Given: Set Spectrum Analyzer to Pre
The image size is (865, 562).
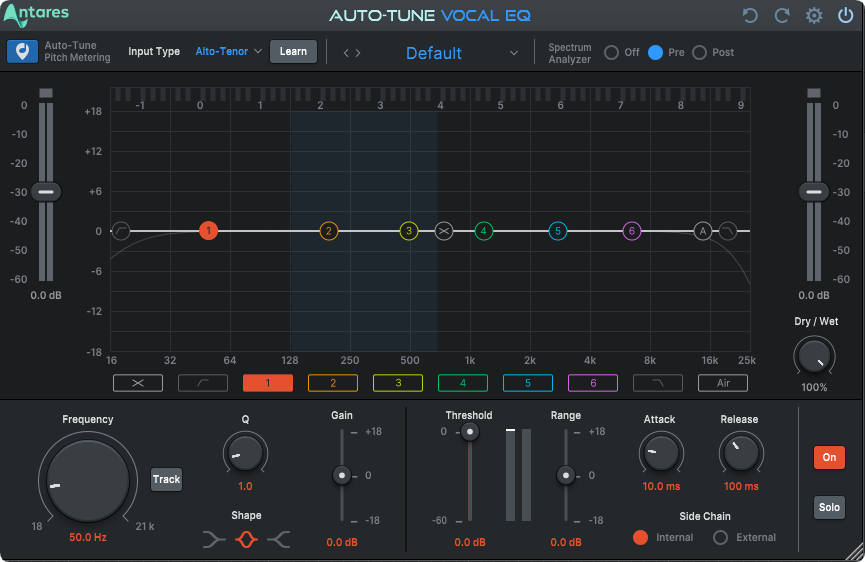Looking at the screenshot, I should [655, 52].
